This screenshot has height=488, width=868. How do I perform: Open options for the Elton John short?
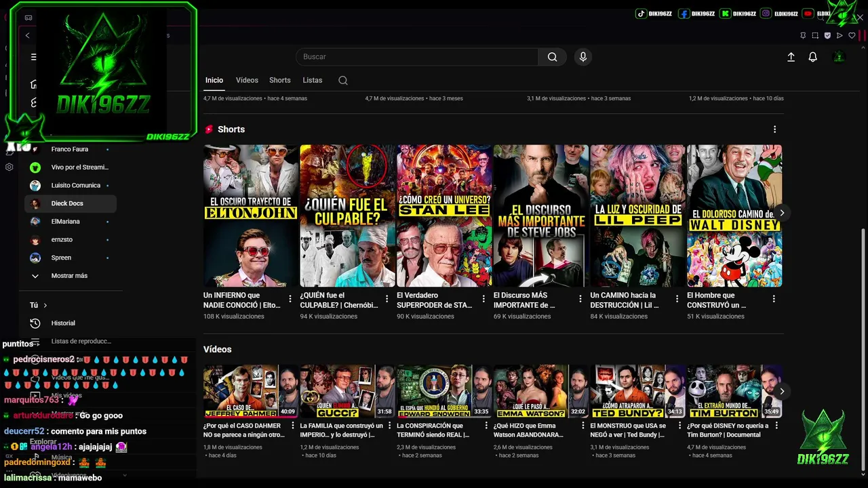(290, 299)
